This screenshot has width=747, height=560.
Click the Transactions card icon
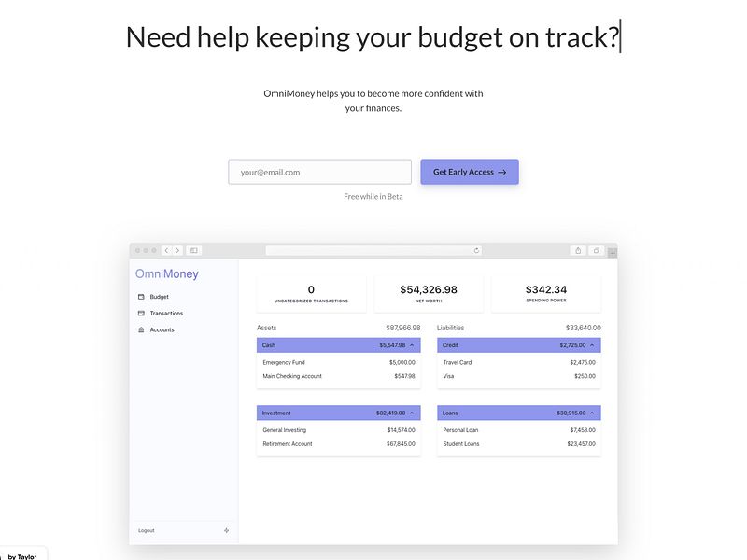[x=141, y=314]
